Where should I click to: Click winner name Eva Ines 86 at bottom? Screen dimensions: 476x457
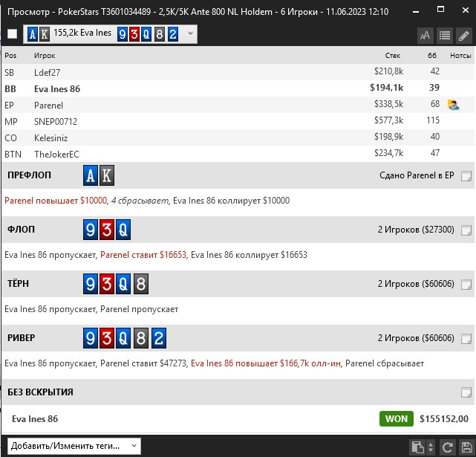(35, 419)
